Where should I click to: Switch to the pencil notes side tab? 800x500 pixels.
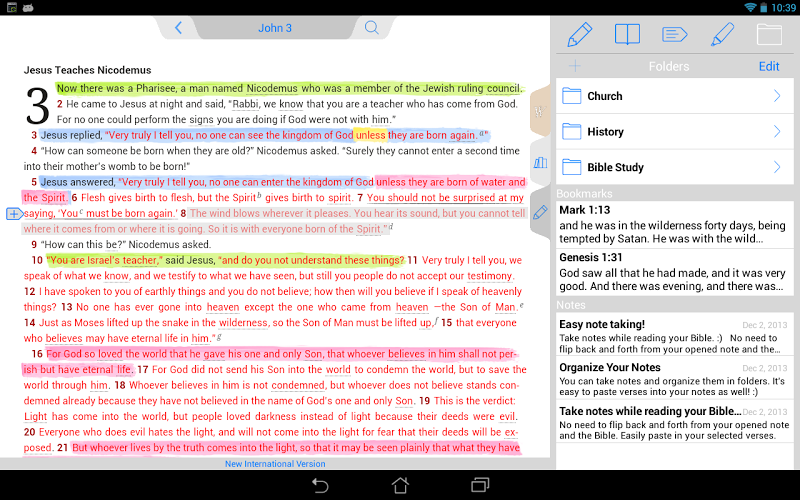540,212
